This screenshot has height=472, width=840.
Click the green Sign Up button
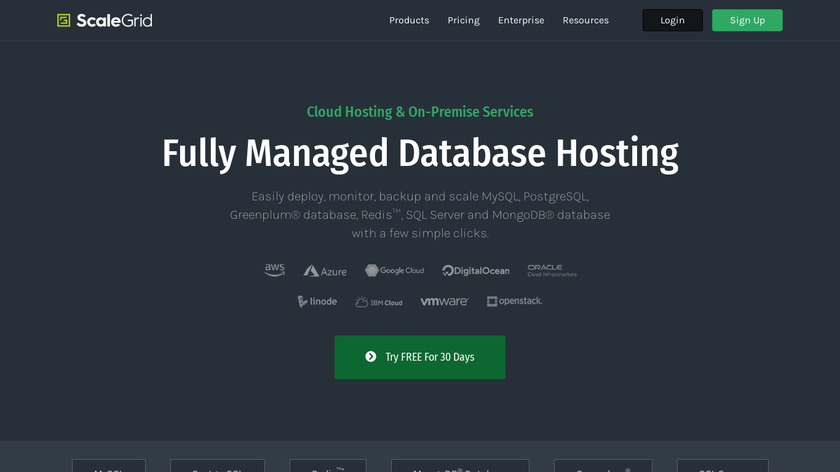(747, 20)
